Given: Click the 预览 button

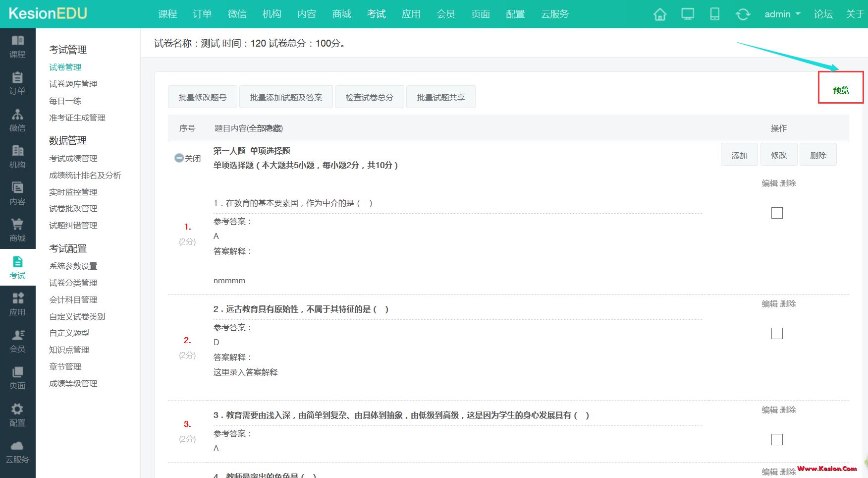Looking at the screenshot, I should coord(841,90).
